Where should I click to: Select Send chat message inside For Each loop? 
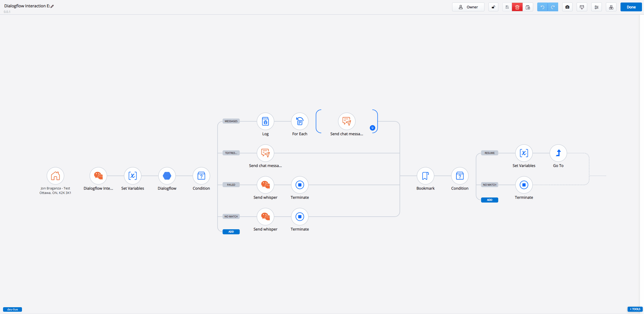(347, 121)
